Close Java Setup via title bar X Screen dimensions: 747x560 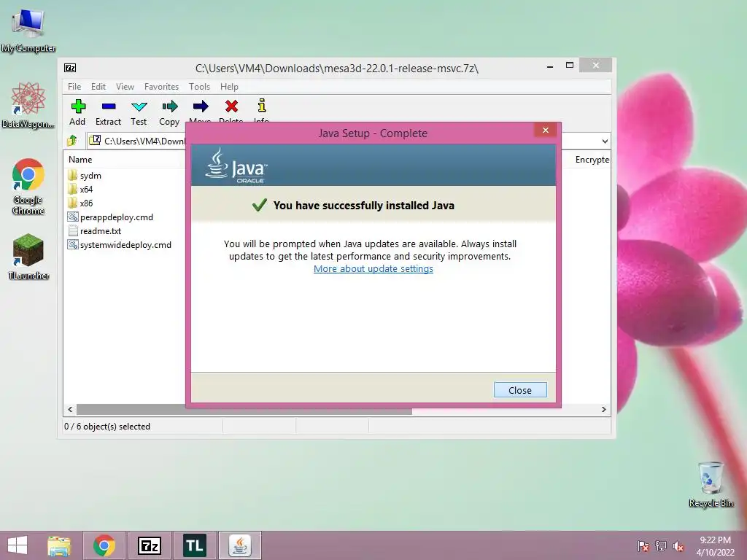(546, 130)
